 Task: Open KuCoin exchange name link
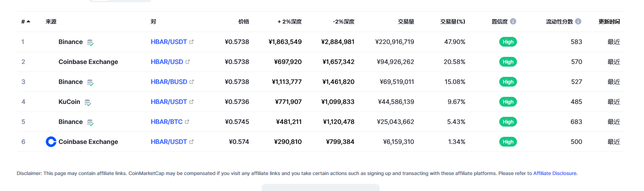click(x=69, y=102)
